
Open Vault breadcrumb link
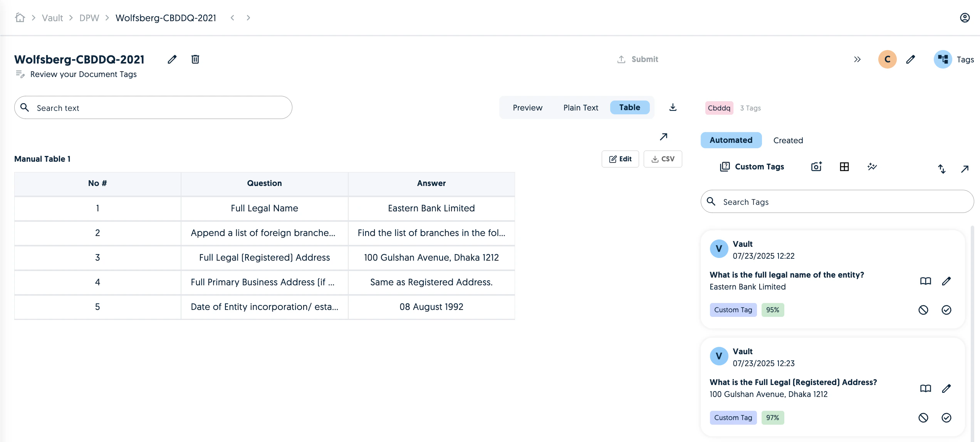pos(52,18)
